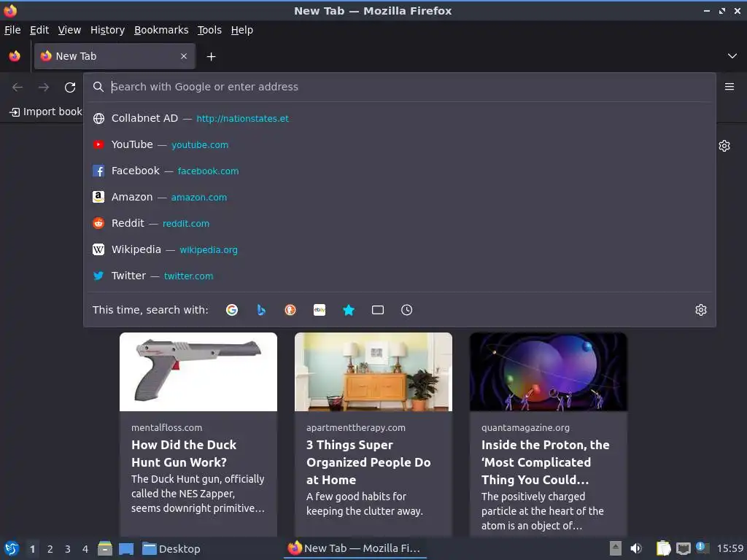This screenshot has height=560, width=747.
Task: Open the desktop start menu icon in taskbar
Action: [x=12, y=548]
